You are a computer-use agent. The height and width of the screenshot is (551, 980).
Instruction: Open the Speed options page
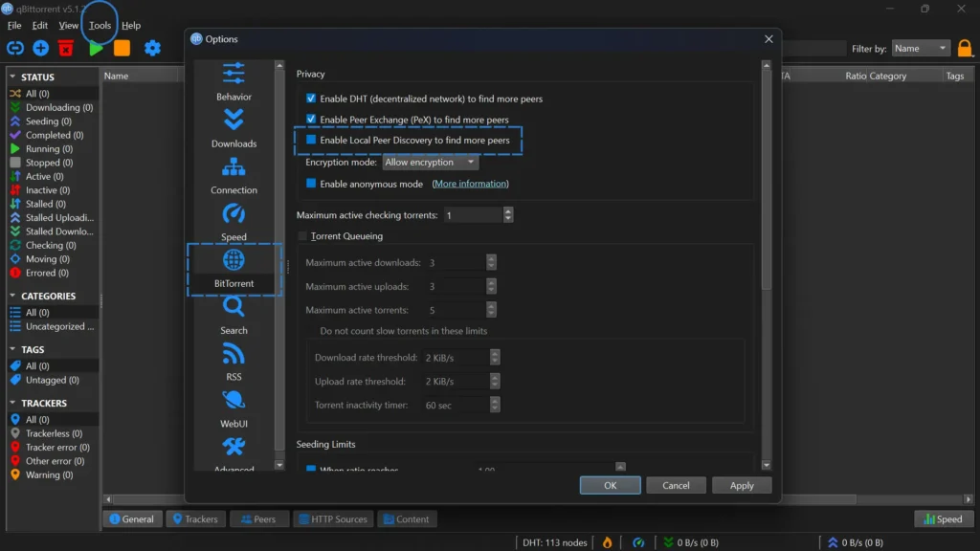coord(234,222)
